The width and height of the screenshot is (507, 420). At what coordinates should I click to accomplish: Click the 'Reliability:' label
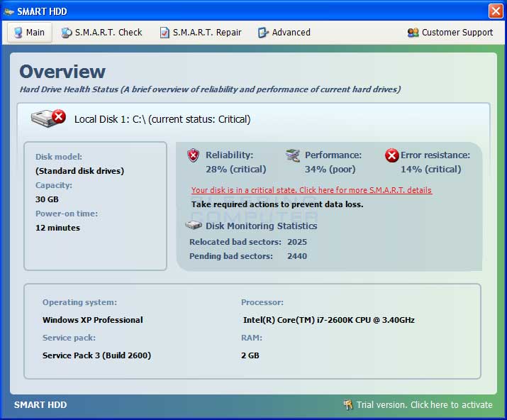pos(229,155)
